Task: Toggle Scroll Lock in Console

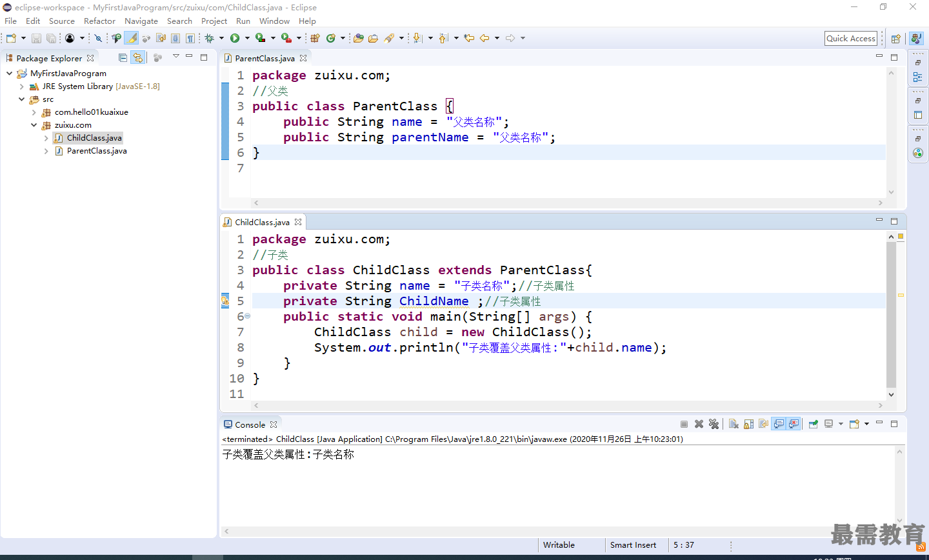Action: [748, 424]
